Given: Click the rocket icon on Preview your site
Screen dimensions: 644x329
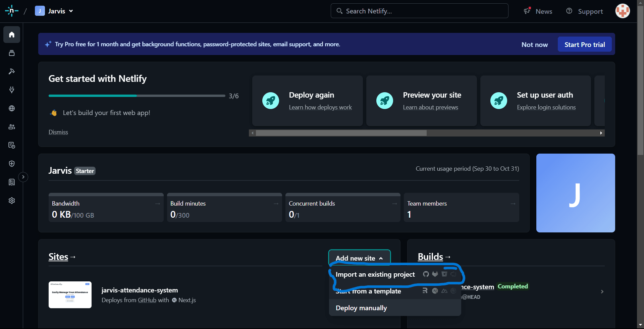Looking at the screenshot, I should point(385,101).
